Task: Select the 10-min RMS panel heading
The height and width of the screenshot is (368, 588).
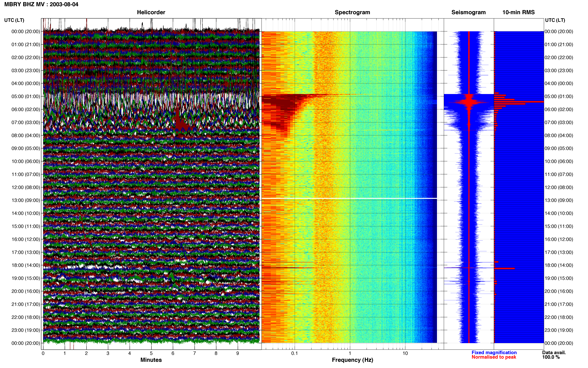Action: [518, 12]
